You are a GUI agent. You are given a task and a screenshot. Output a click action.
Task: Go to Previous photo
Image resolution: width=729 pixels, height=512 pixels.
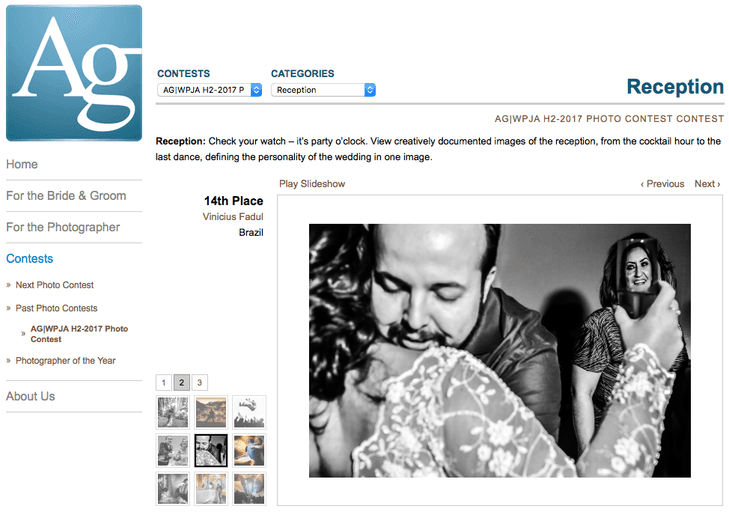pos(662,184)
